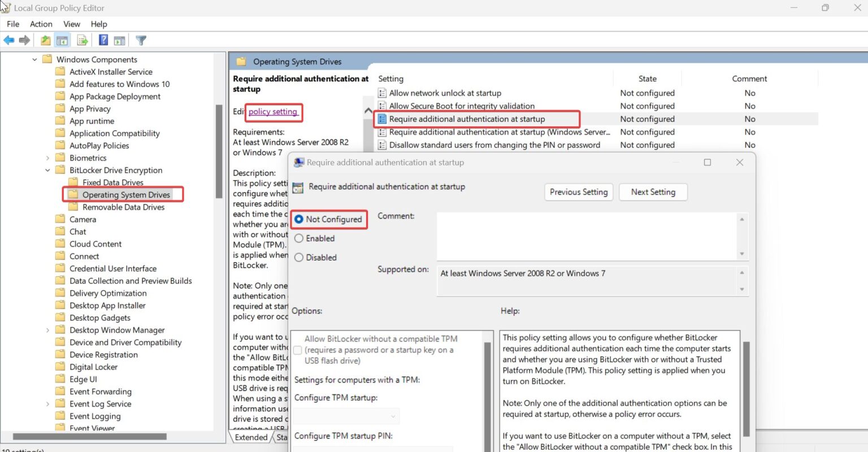Viewport: 868px width, 452px height.
Task: Click the Back navigation arrow
Action: click(9, 40)
